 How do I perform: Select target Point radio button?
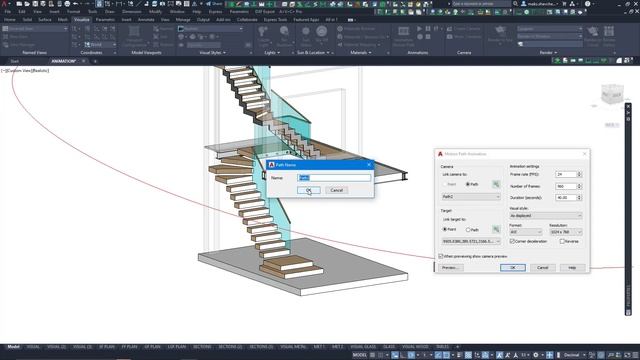coord(445,229)
